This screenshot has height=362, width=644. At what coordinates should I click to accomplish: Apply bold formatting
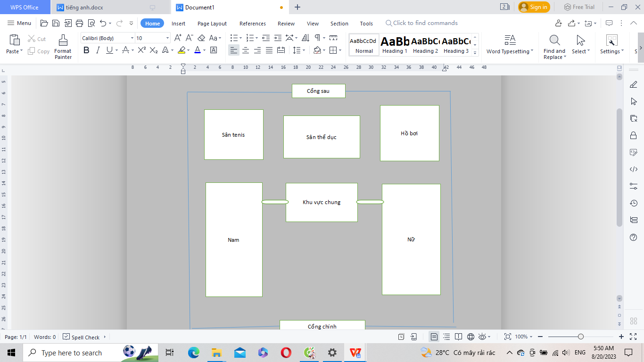(86, 50)
